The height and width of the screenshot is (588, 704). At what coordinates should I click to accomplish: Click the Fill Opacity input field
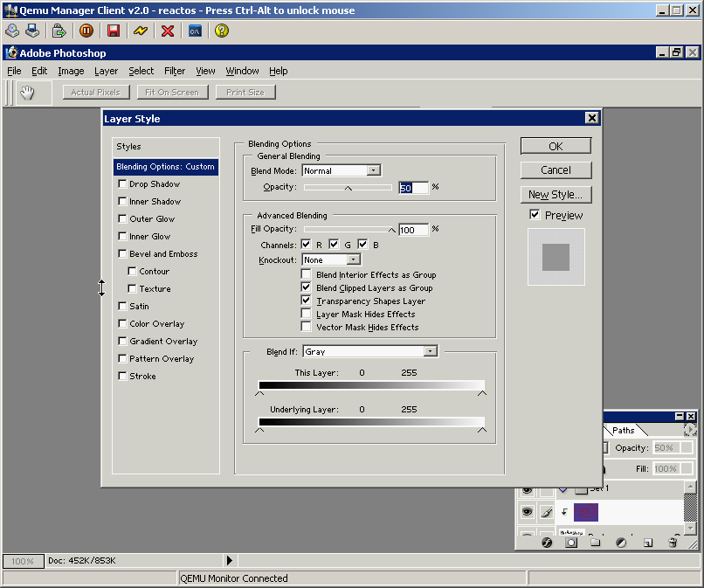tap(413, 230)
